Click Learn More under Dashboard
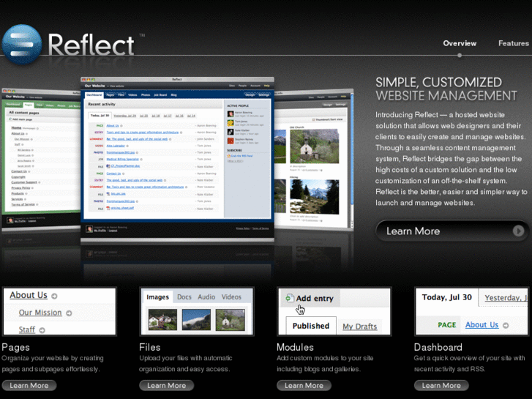The height and width of the screenshot is (399, 532). 441,385
